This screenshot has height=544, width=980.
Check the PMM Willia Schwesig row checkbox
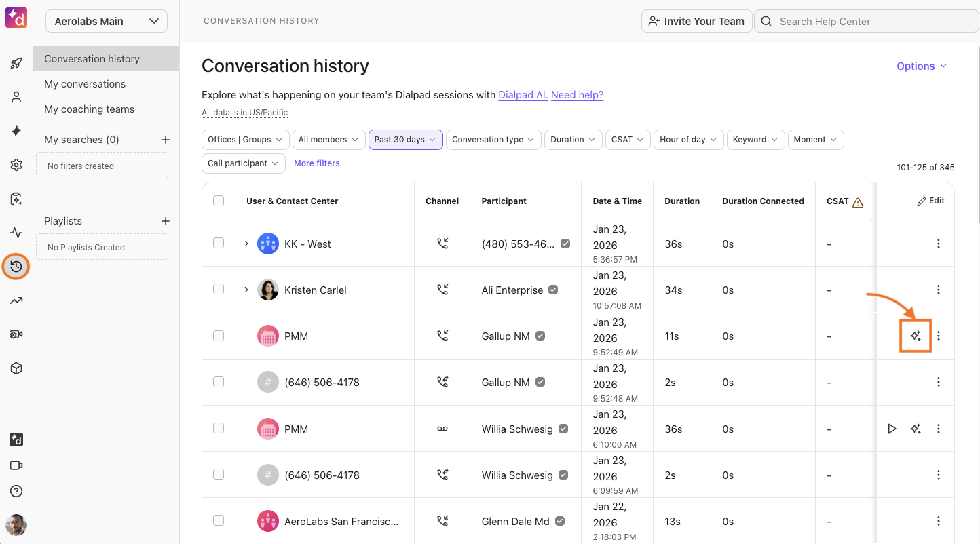coord(219,428)
